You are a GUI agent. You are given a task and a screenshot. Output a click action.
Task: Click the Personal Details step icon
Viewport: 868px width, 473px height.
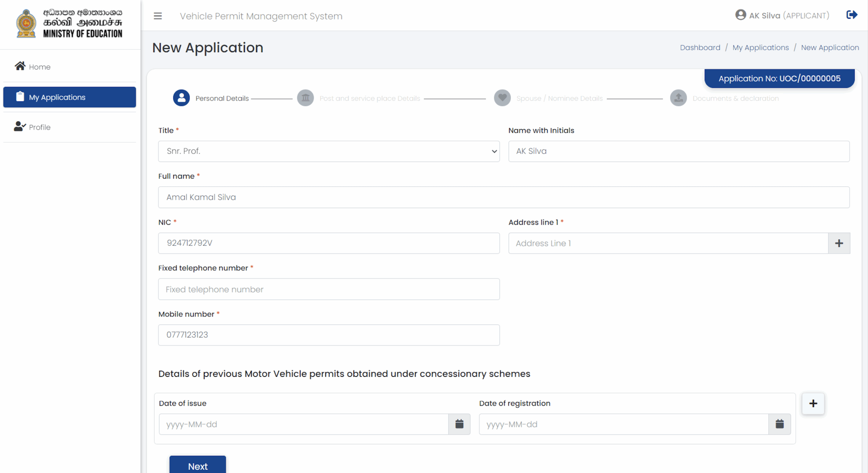coord(181,98)
